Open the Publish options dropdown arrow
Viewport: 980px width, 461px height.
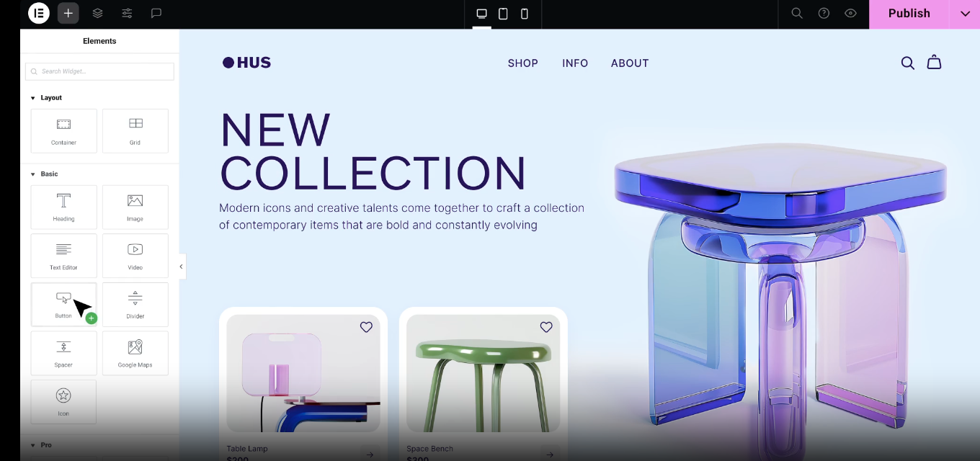coord(965,14)
